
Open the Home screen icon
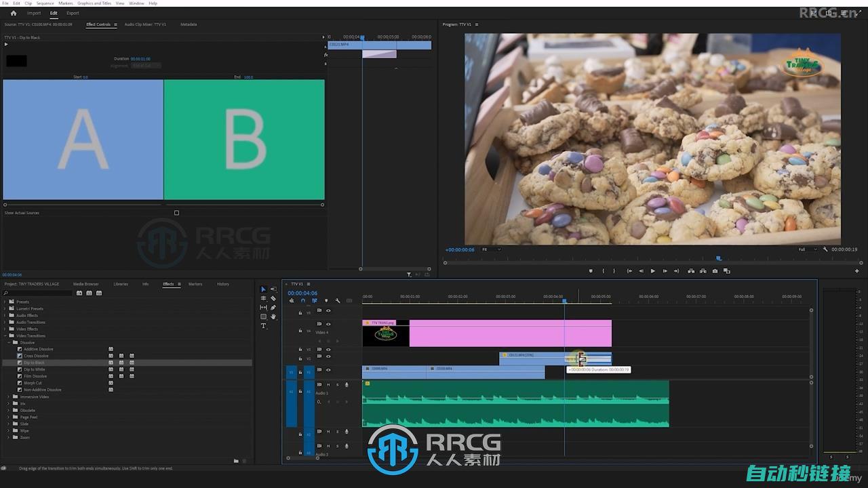13,13
